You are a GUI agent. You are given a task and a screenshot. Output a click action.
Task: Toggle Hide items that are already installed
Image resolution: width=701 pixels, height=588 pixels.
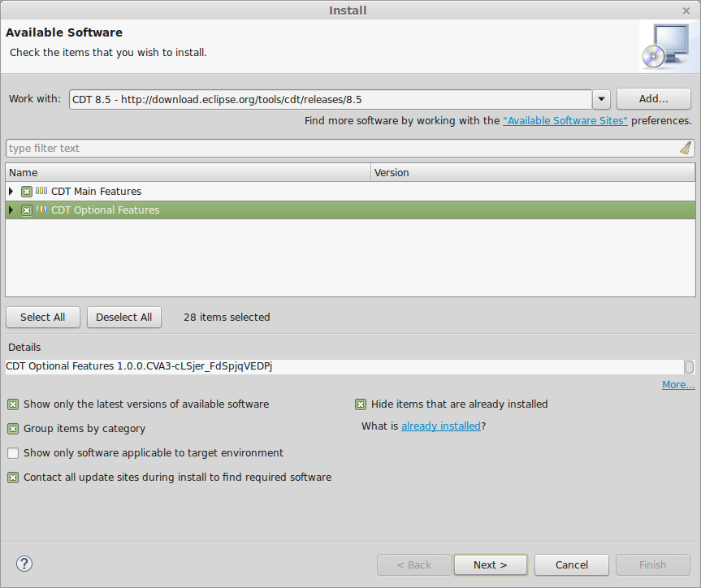361,404
